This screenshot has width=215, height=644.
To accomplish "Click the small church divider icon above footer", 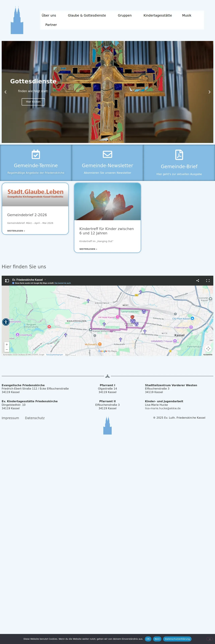I will click(107, 376).
